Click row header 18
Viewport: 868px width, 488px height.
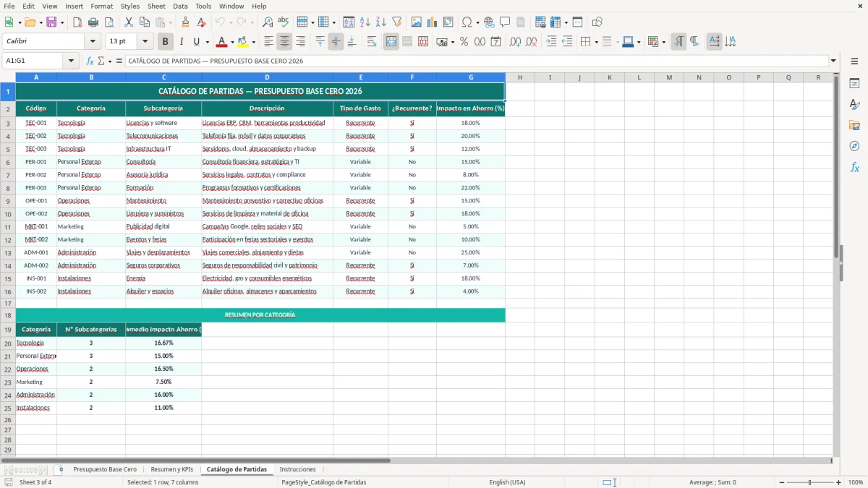[x=8, y=315]
